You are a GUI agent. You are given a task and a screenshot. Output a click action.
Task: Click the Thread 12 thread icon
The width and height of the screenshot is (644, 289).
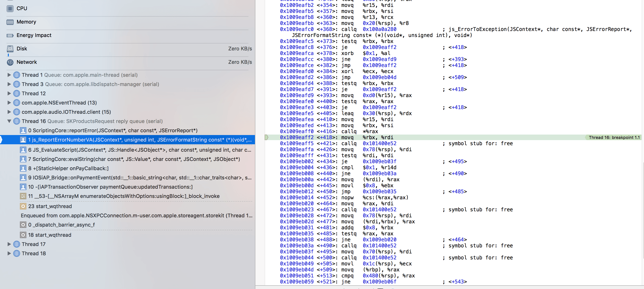click(16, 93)
